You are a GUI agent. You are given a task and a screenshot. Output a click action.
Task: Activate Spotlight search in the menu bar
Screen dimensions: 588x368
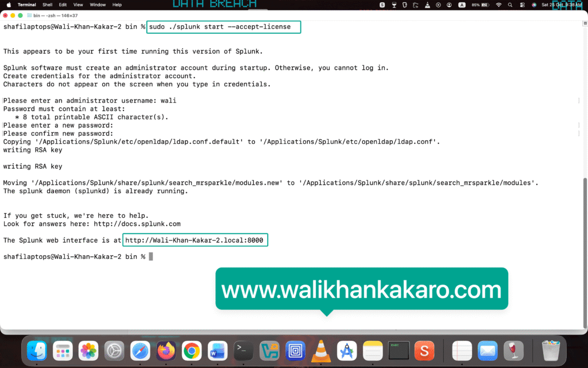pyautogui.click(x=509, y=5)
